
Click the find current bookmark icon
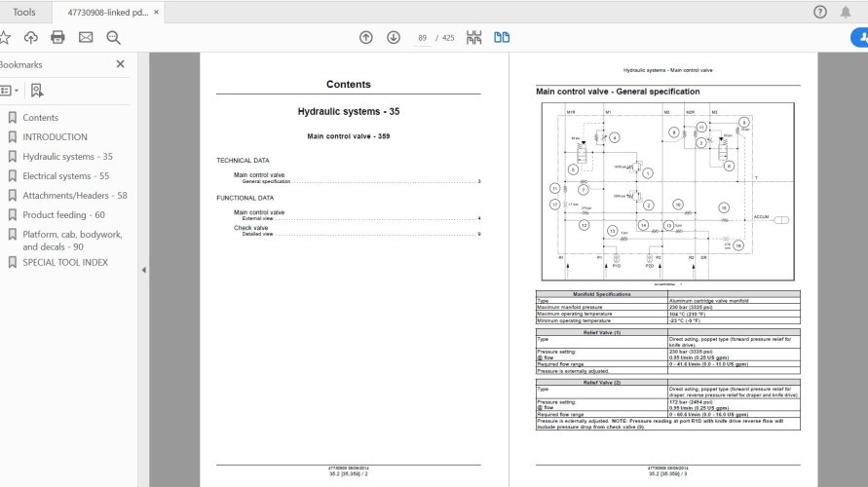coord(36,91)
